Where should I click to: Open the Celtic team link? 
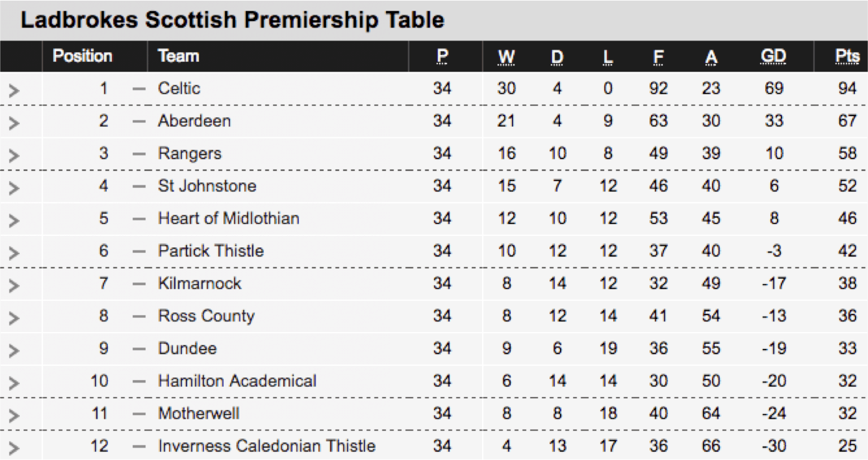pyautogui.click(x=179, y=89)
